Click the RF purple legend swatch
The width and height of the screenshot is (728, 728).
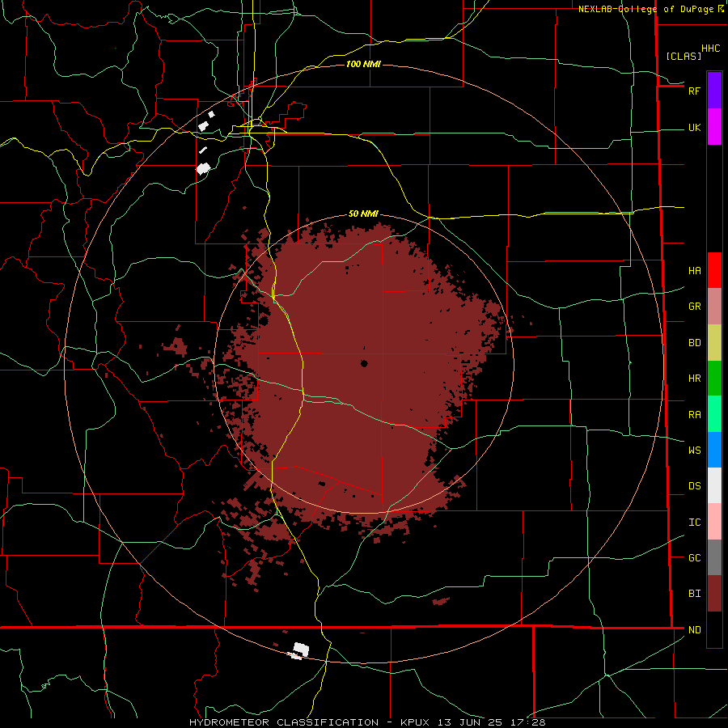point(714,91)
